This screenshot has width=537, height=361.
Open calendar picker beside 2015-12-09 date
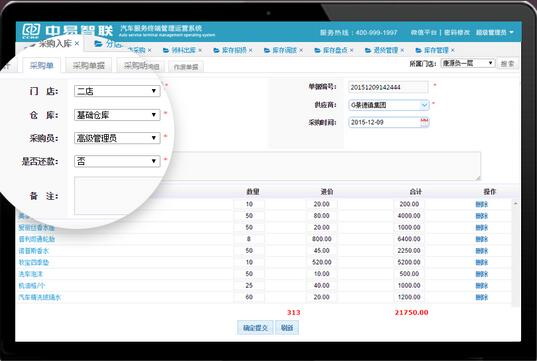coord(424,122)
